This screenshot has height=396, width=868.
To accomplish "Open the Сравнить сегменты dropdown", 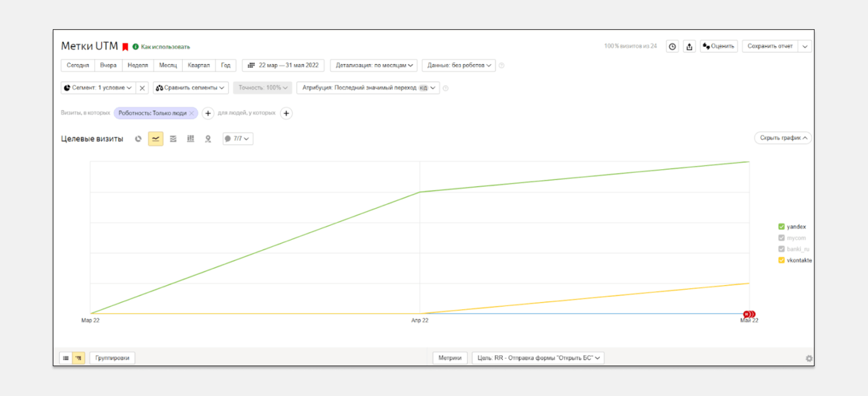I will pyautogui.click(x=190, y=87).
